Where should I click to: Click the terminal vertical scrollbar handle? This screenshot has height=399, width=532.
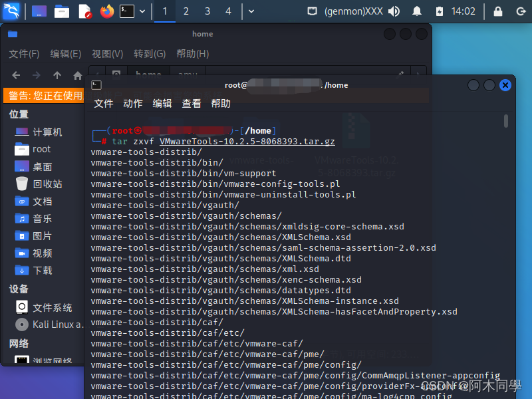click(x=506, y=121)
